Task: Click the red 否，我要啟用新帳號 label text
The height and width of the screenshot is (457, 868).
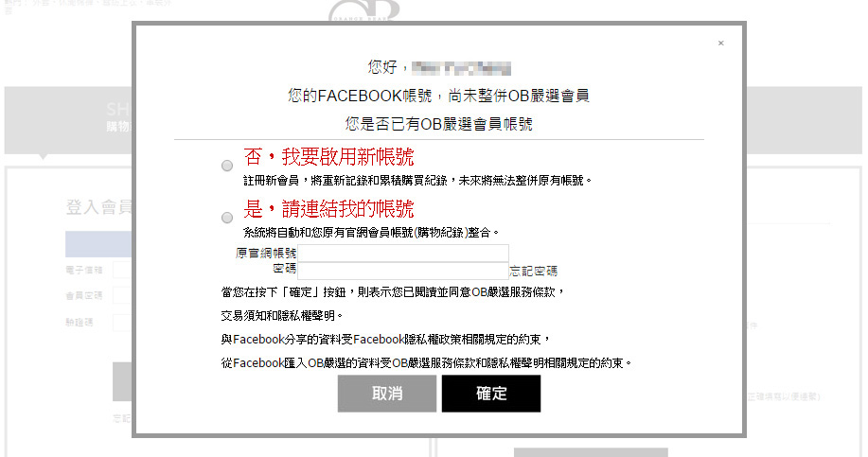Action: click(328, 157)
